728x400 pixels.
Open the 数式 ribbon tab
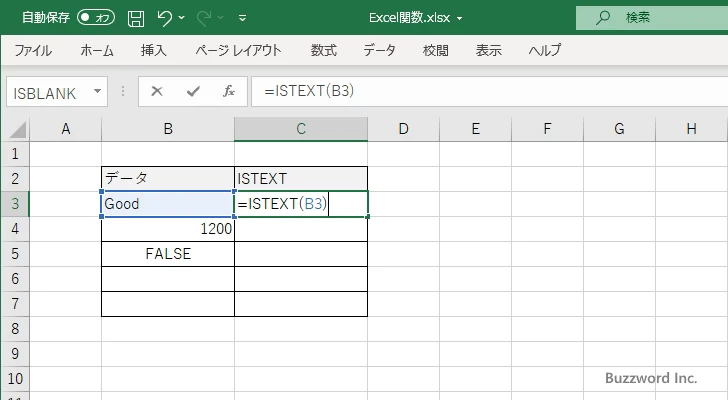324,50
